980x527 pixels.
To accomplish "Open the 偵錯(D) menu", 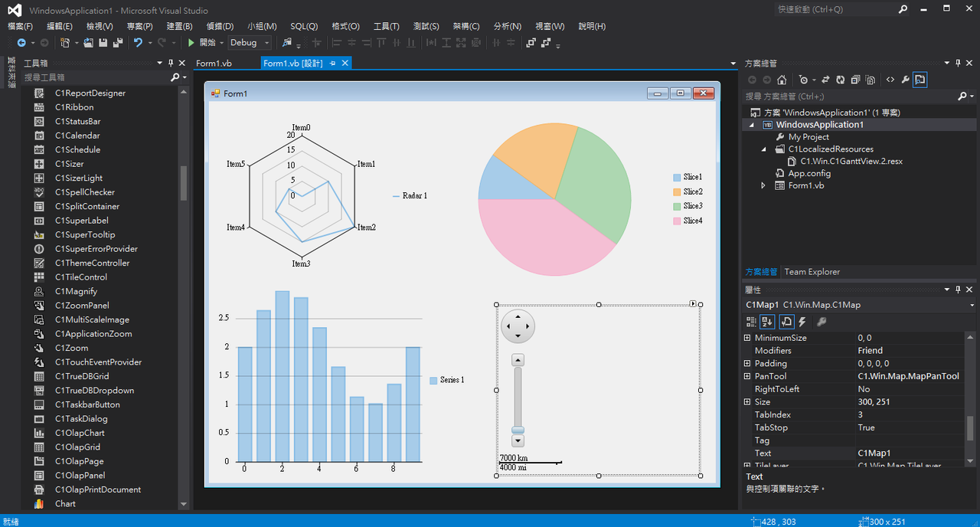I will [x=220, y=26].
